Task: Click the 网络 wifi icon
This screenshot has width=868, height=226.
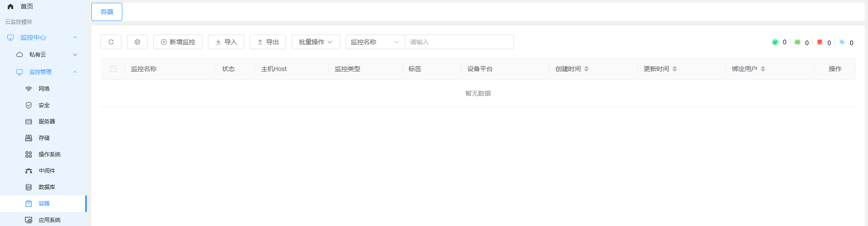Action: click(29, 89)
